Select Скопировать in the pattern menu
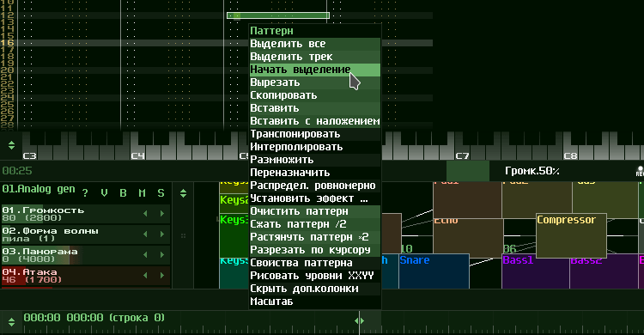 [315, 95]
